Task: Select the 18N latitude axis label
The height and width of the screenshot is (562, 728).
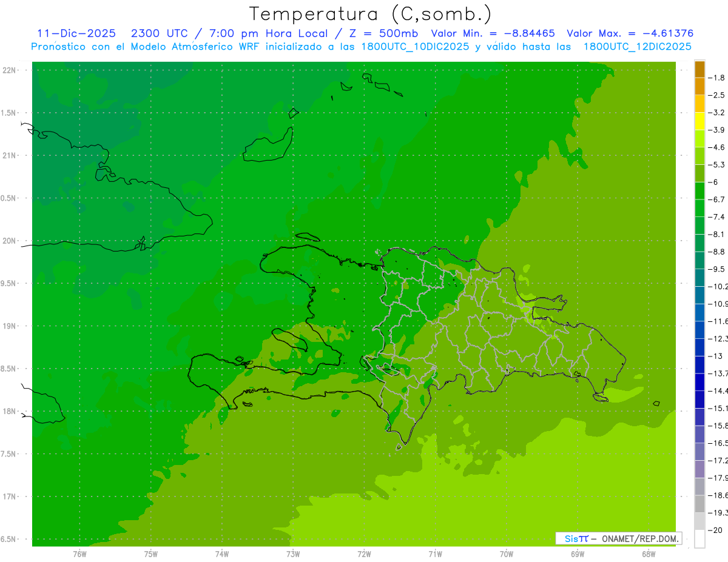Action: coord(10,411)
